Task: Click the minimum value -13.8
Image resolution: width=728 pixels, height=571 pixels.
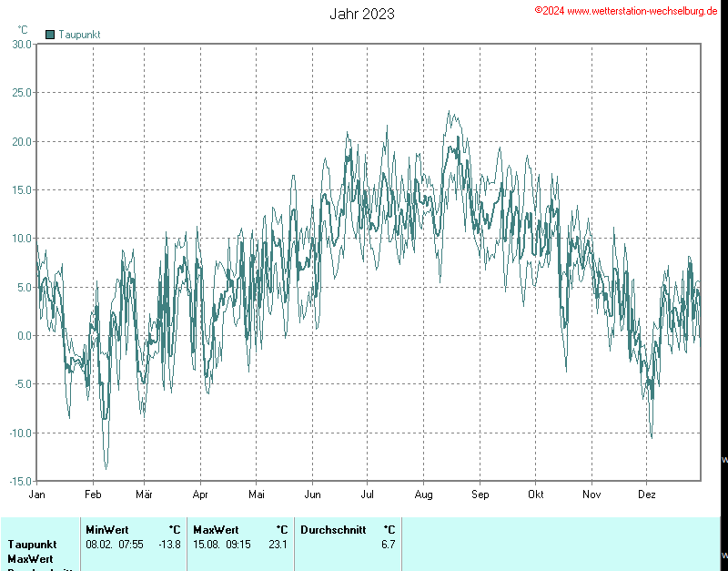Action: 169,544
